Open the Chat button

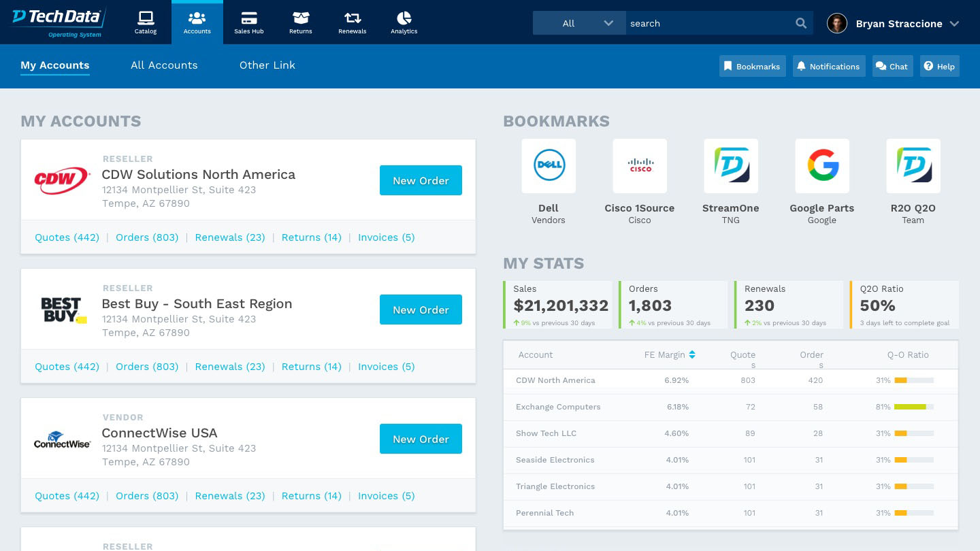tap(893, 66)
